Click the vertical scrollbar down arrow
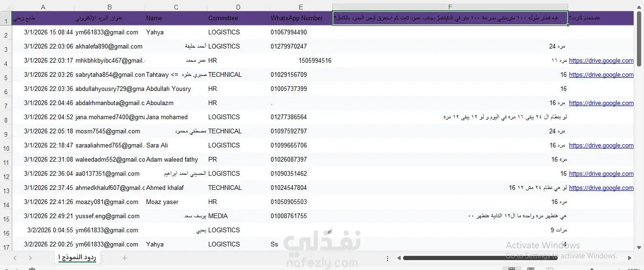This screenshot has height=270, width=644. [x=639, y=246]
